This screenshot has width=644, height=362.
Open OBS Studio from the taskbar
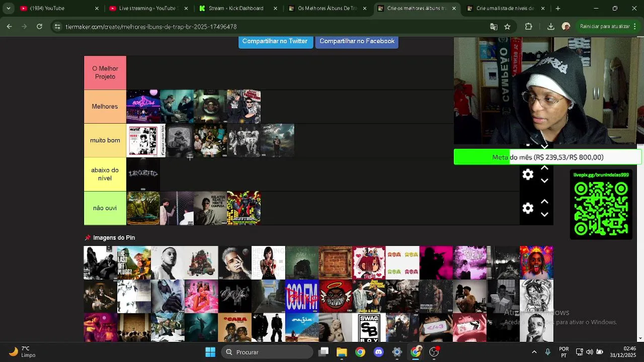pos(434,352)
